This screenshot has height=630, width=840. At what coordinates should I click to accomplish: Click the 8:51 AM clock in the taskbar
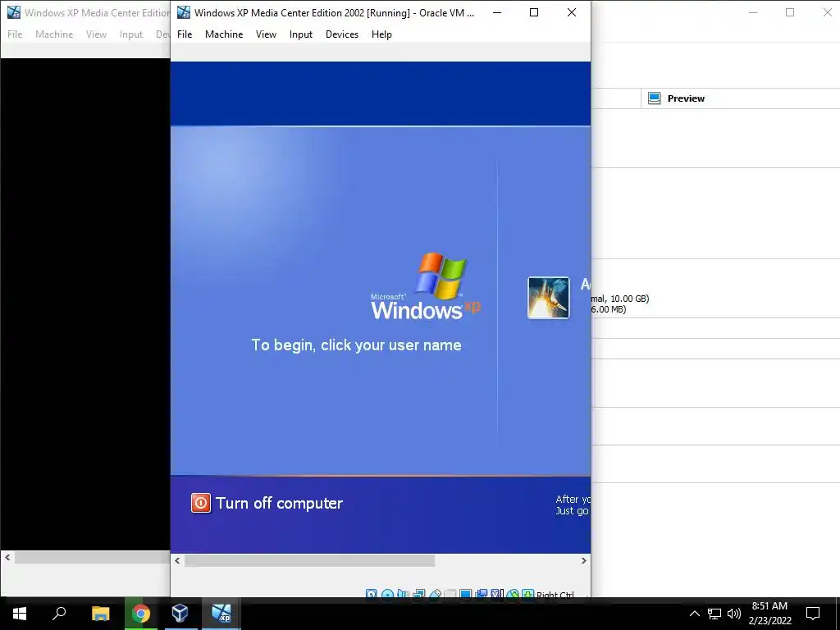click(769, 606)
